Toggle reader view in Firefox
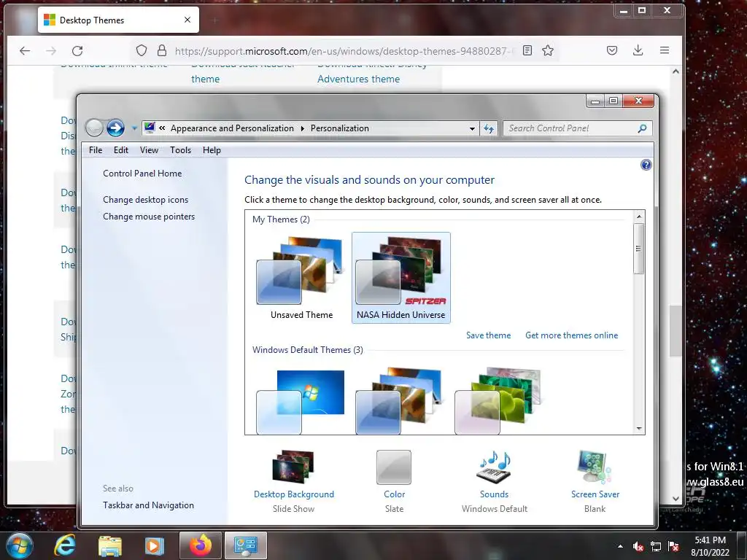This screenshot has width=747, height=560. pyautogui.click(x=527, y=50)
